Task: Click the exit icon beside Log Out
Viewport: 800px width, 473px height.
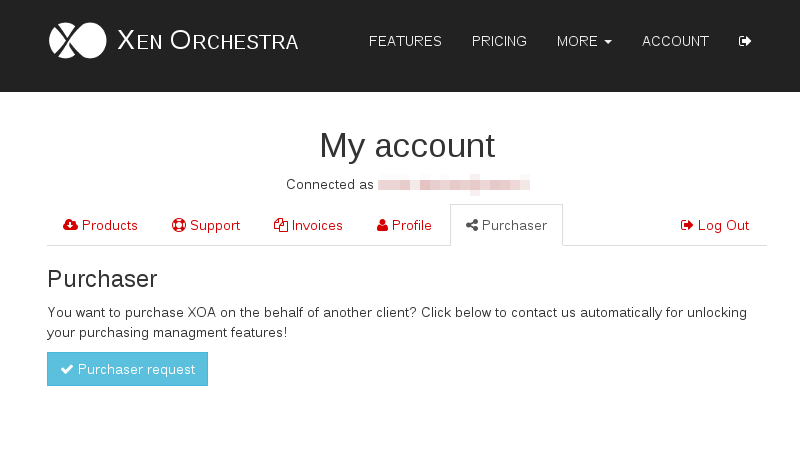Action: point(687,225)
